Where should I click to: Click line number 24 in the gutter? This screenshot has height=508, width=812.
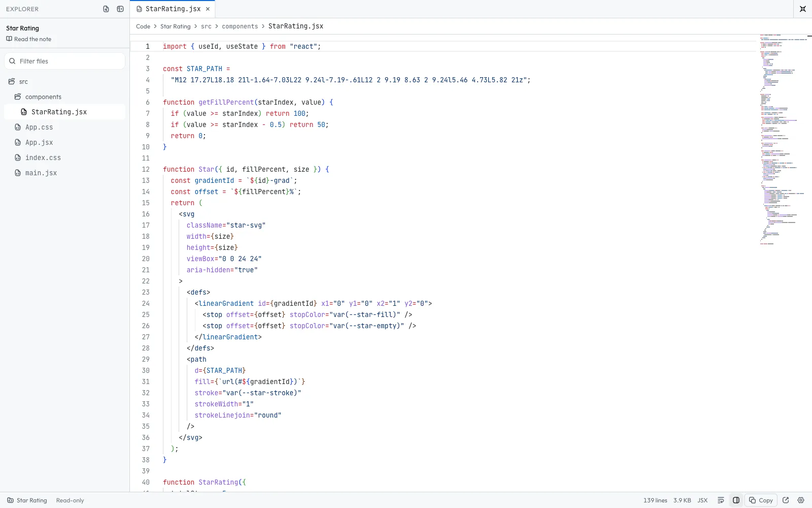146,303
